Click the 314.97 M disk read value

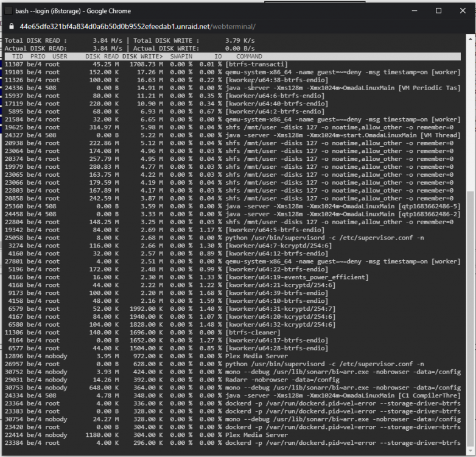(104, 127)
